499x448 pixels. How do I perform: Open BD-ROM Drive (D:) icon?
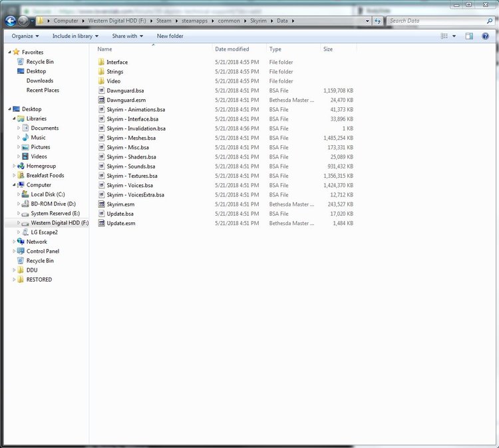coord(25,204)
